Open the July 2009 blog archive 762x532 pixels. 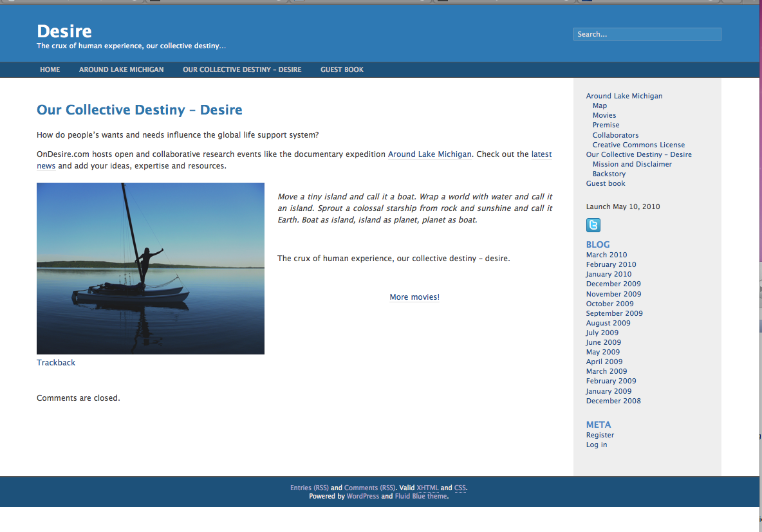[x=602, y=333]
